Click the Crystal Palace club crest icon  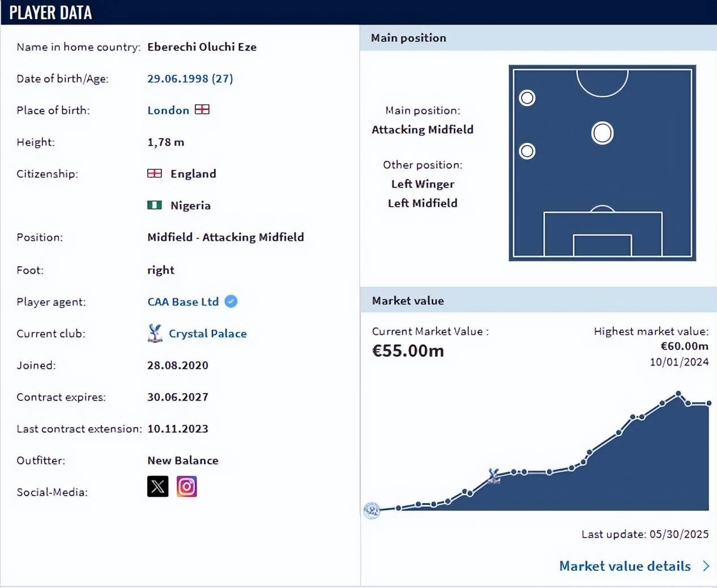(x=155, y=334)
